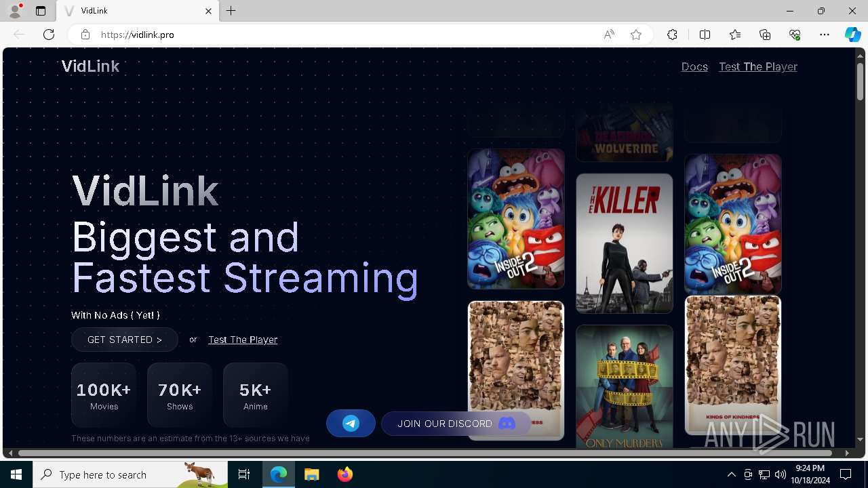This screenshot has height=488, width=868.
Task: Click the horizontal page scrollbar
Action: (x=425, y=453)
